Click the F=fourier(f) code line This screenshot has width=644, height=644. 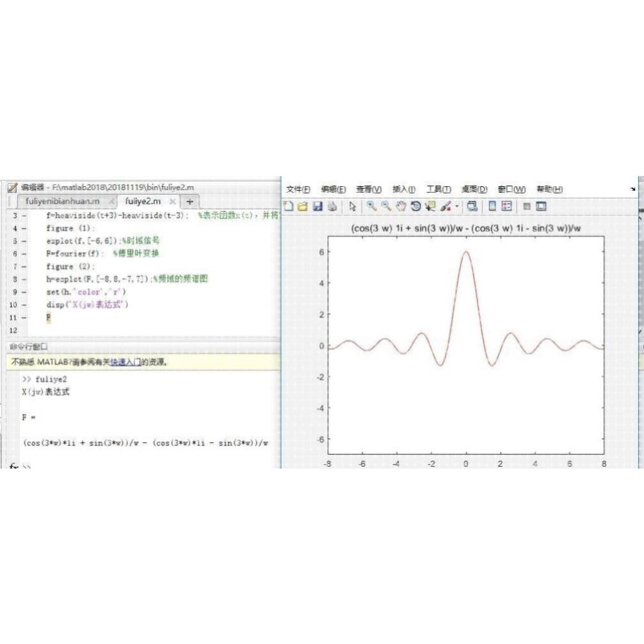coord(102,254)
